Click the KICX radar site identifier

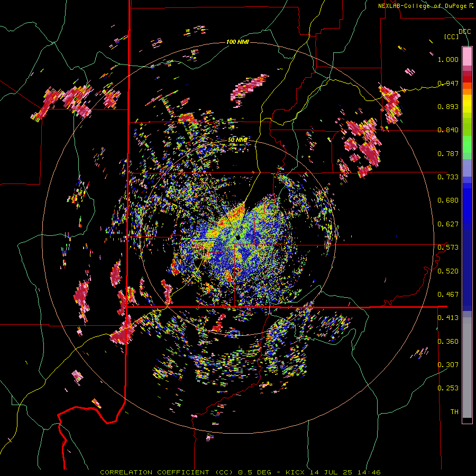pos(296,472)
